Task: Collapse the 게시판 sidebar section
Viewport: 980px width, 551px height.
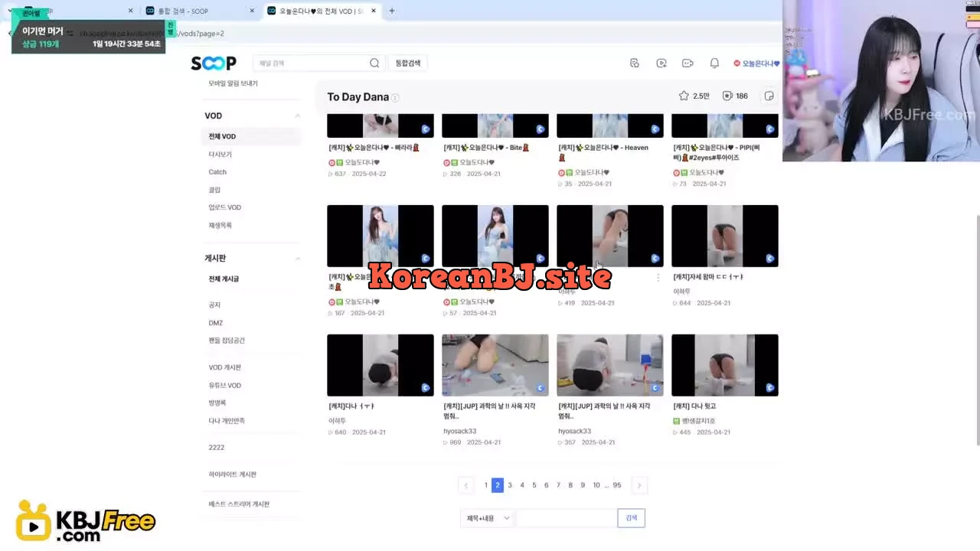Action: (298, 259)
